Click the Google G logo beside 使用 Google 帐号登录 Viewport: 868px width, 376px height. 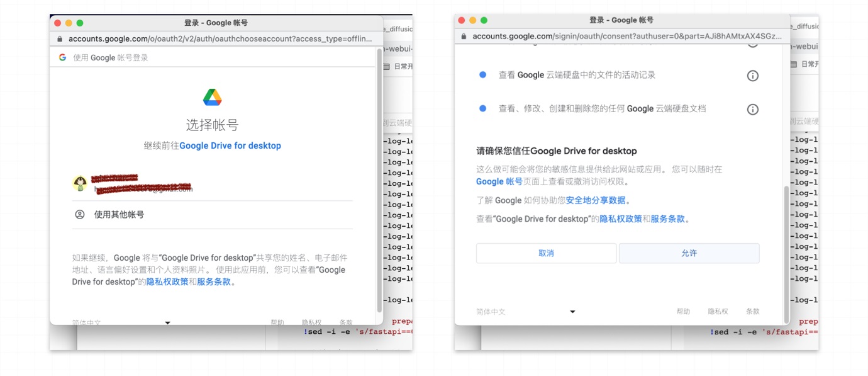pos(62,57)
